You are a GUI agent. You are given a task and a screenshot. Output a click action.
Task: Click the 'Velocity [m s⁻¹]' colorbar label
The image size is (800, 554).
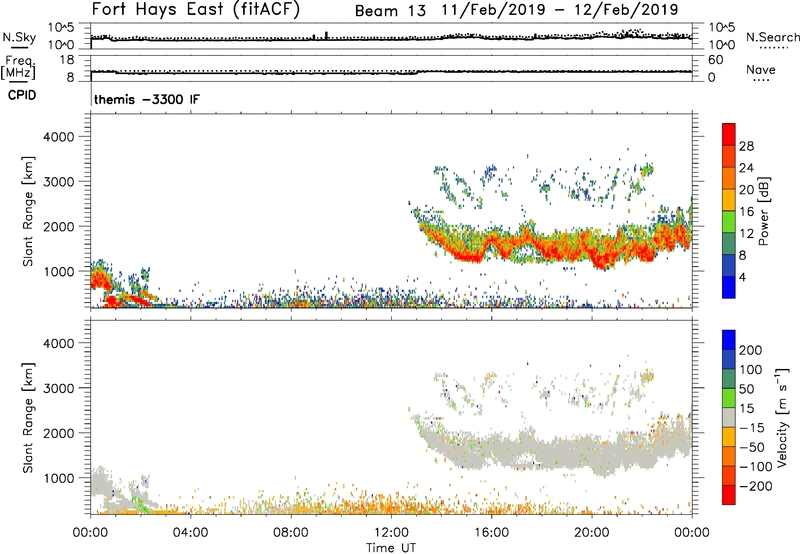[783, 418]
